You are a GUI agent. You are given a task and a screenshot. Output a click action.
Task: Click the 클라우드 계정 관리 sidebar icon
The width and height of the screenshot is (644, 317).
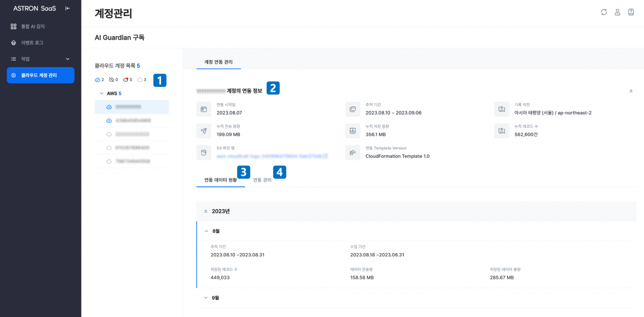coord(14,75)
